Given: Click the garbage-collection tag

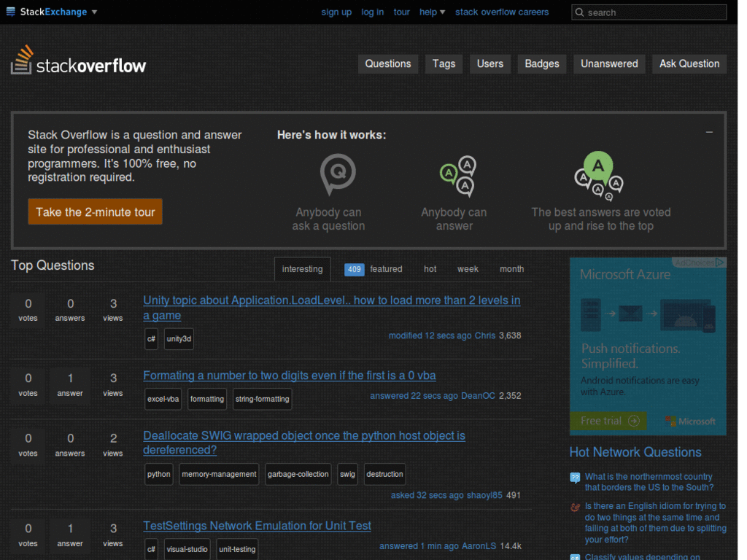Looking at the screenshot, I should [298, 474].
